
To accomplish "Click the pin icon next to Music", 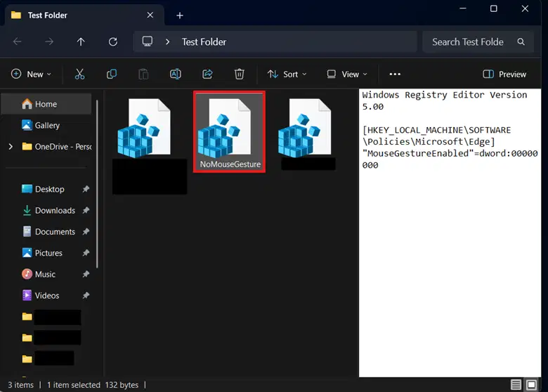I will (x=86, y=274).
